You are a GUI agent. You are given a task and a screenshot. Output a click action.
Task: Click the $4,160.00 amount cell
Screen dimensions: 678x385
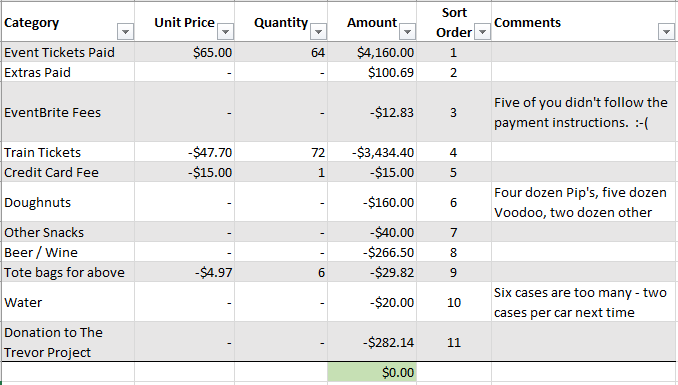pos(372,52)
